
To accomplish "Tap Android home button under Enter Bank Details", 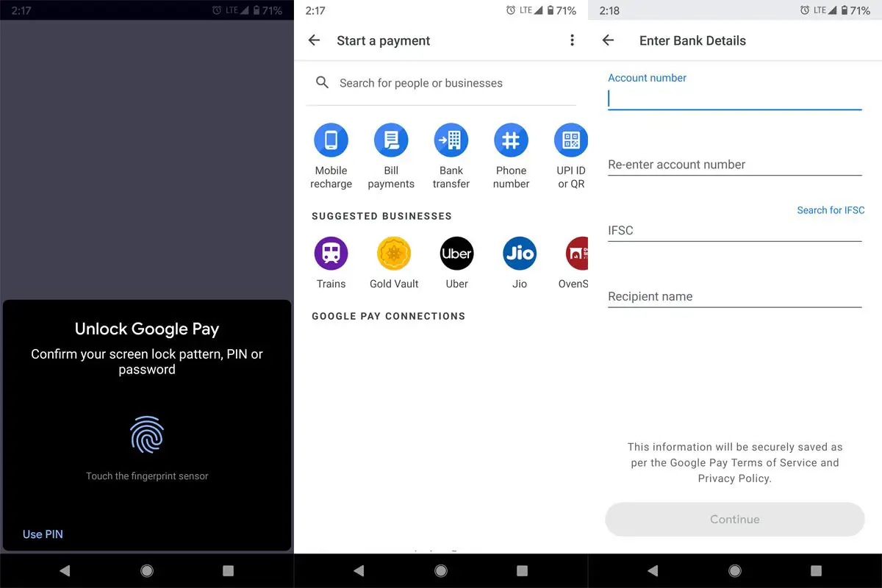I will click(x=735, y=570).
